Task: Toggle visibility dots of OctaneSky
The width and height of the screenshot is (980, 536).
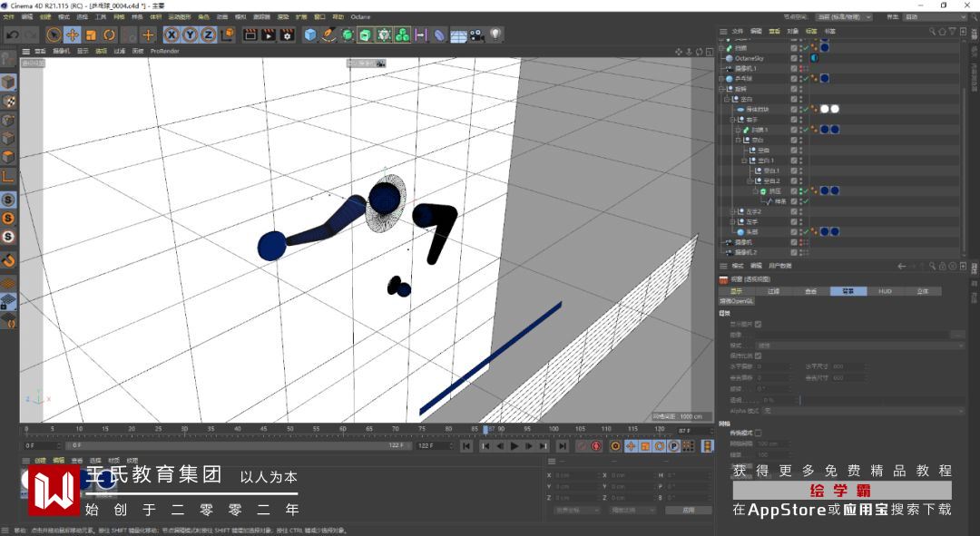Action: point(801,58)
